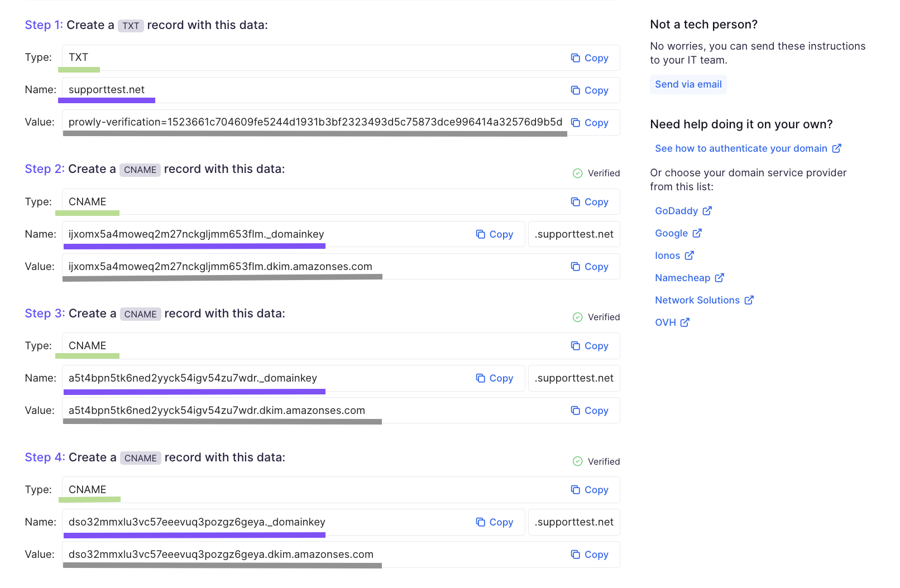Copy the a5t4bpn5tk dkim.amazonses.com value

coord(589,411)
